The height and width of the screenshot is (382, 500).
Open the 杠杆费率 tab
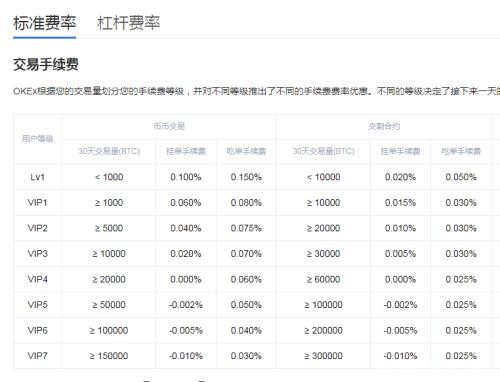point(129,23)
